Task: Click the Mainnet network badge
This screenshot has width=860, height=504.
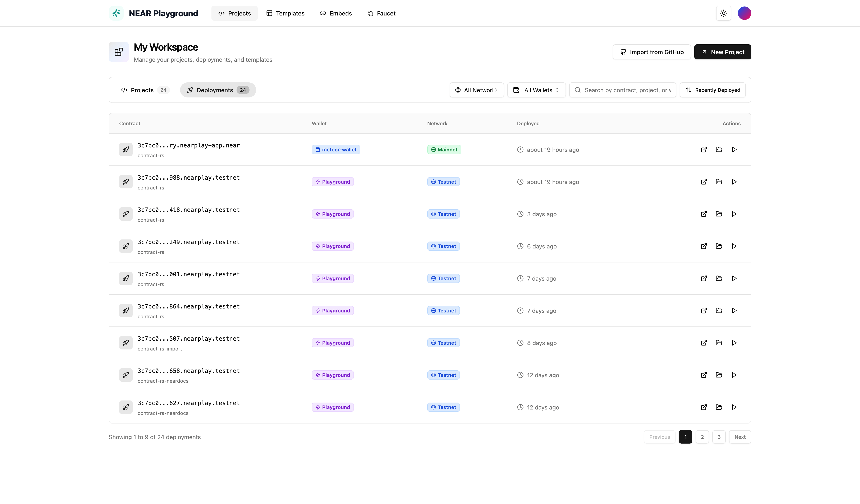Action: pos(444,150)
